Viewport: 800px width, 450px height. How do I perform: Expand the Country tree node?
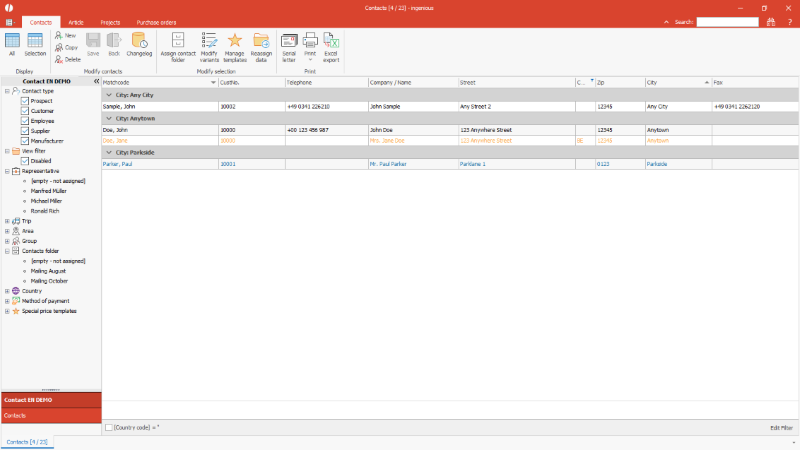(7, 291)
